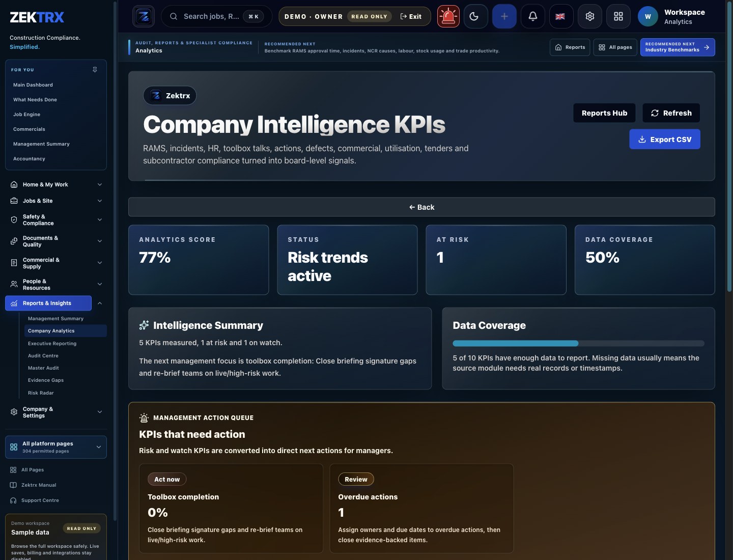Select Executive Reporting submenu item
This screenshot has width=733, height=560.
(52, 344)
